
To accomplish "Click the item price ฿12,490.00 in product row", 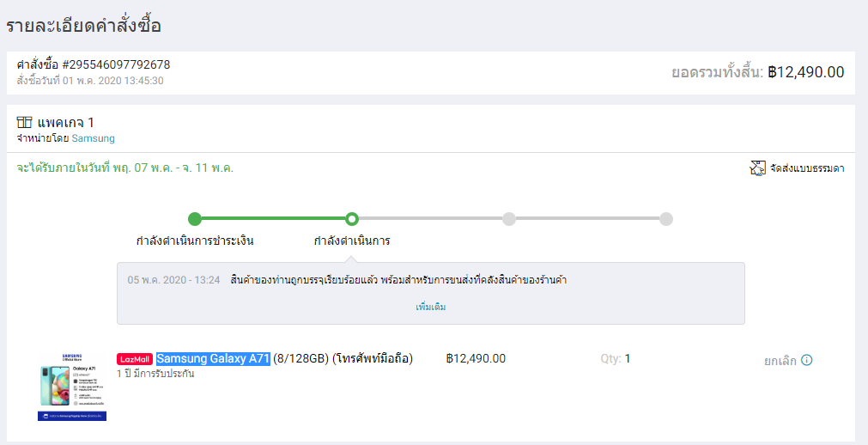I will click(476, 358).
